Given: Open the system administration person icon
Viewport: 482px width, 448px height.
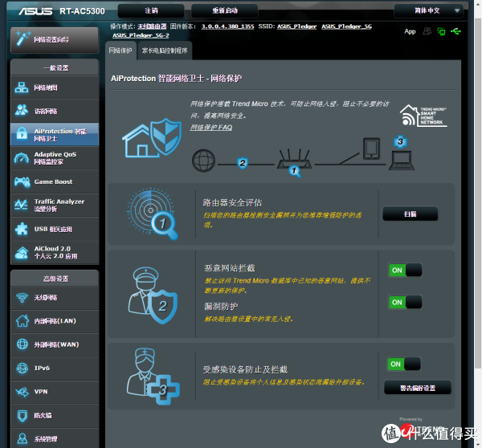Looking at the screenshot, I should [22, 438].
